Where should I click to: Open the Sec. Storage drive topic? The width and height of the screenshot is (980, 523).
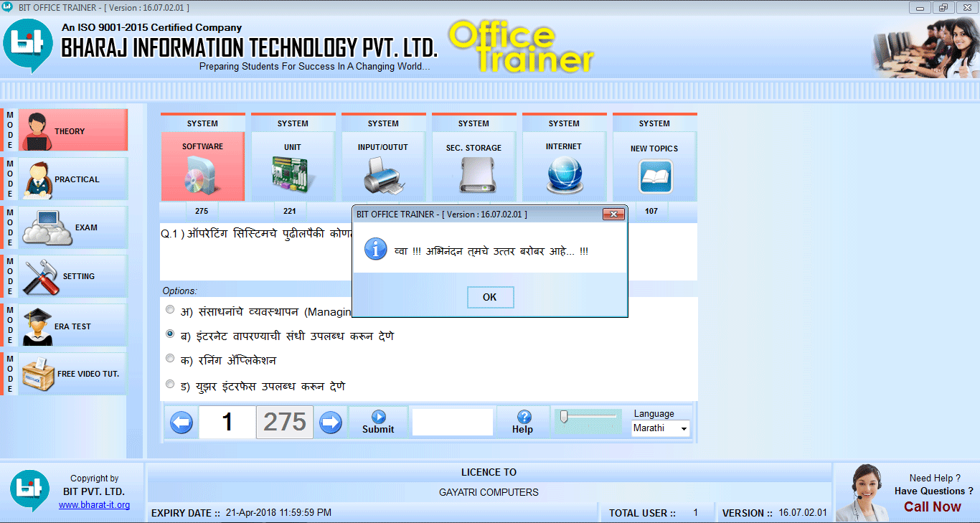click(473, 166)
